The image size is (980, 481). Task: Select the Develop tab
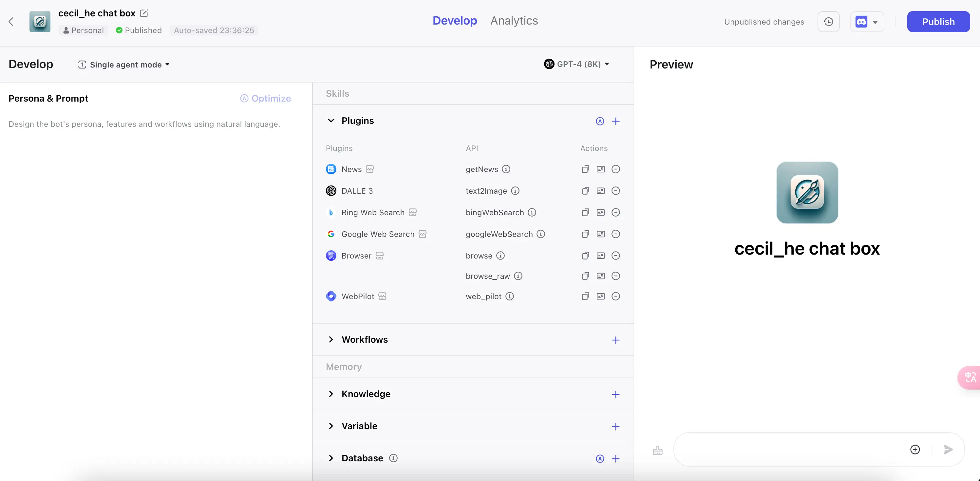(454, 21)
